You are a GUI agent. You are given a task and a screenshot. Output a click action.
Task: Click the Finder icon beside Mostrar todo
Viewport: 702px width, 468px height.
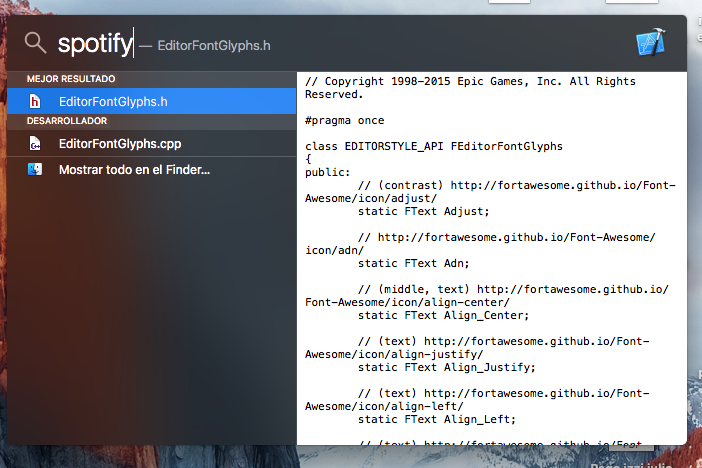coord(35,169)
